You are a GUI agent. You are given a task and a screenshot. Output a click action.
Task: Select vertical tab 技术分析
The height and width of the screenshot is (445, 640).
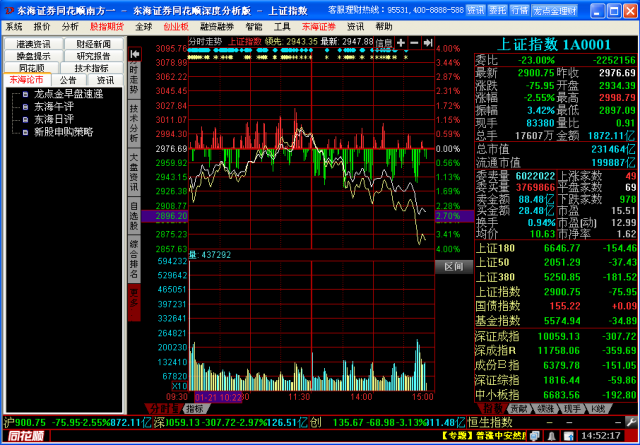pos(134,123)
